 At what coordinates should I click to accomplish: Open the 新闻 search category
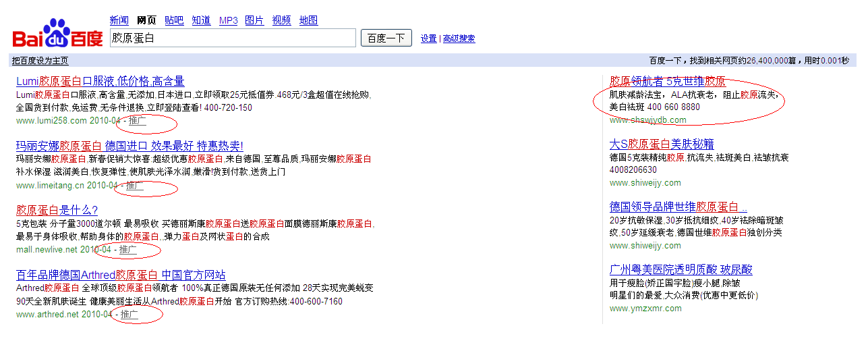point(119,20)
